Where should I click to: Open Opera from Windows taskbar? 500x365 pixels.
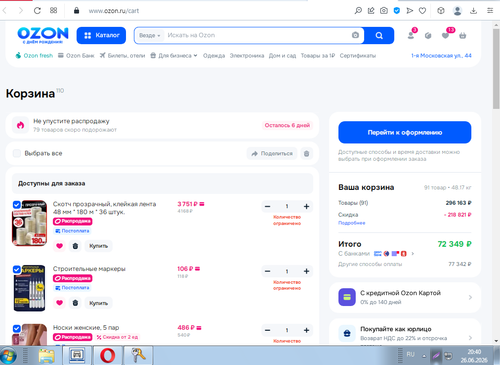(107, 355)
